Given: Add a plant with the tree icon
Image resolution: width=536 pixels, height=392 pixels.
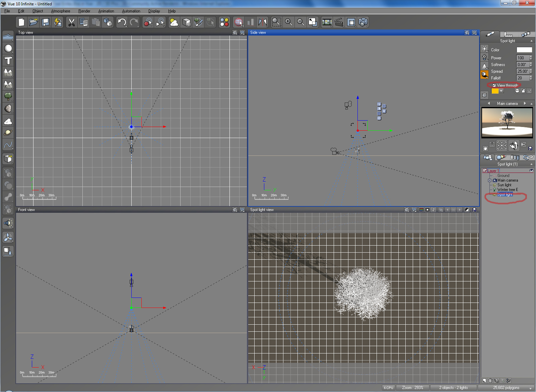Looking at the screenshot, I should point(8,97).
